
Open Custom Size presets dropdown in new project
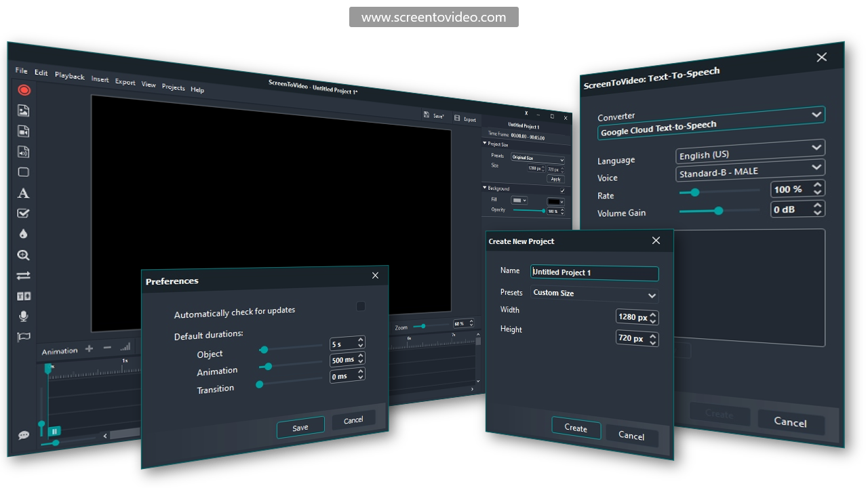tap(594, 293)
